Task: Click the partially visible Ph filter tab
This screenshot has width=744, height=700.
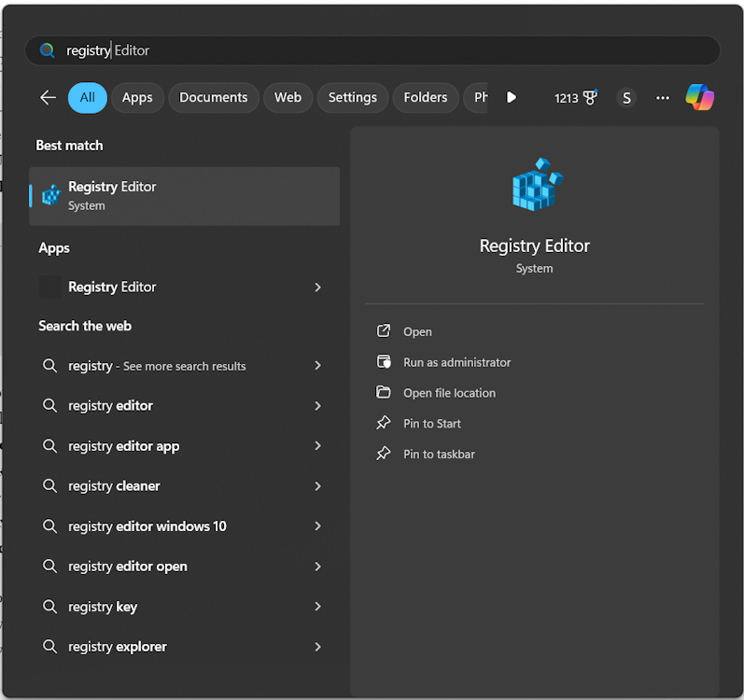Action: [x=476, y=98]
